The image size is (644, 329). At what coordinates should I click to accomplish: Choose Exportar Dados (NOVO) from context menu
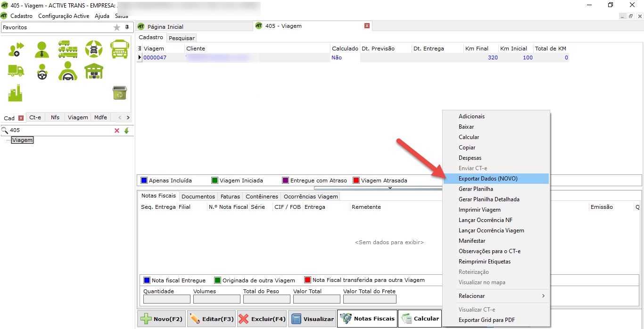tap(488, 179)
